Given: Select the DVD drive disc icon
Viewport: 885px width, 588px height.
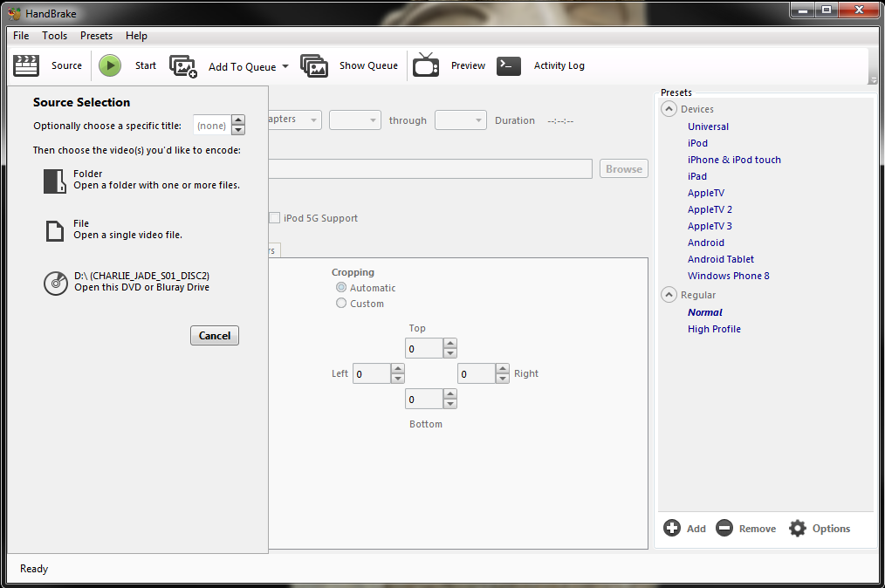Looking at the screenshot, I should (x=55, y=283).
